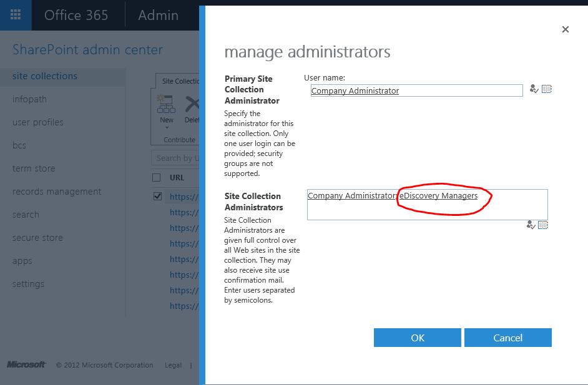The image size is (588, 385).
Task: Select Company Administrator in Site Collection Administrators box
Action: (351, 196)
